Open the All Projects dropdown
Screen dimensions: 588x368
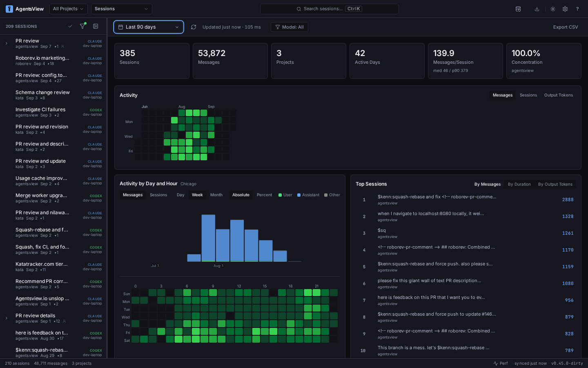pyautogui.click(x=69, y=9)
